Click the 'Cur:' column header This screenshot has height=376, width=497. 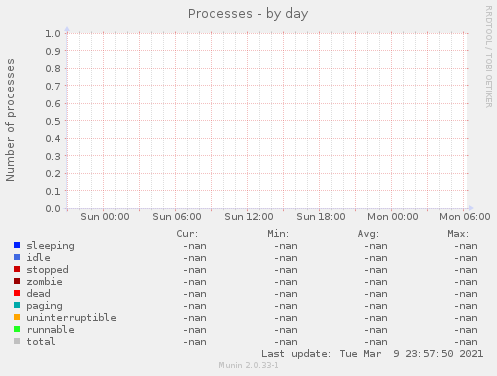pyautogui.click(x=187, y=234)
